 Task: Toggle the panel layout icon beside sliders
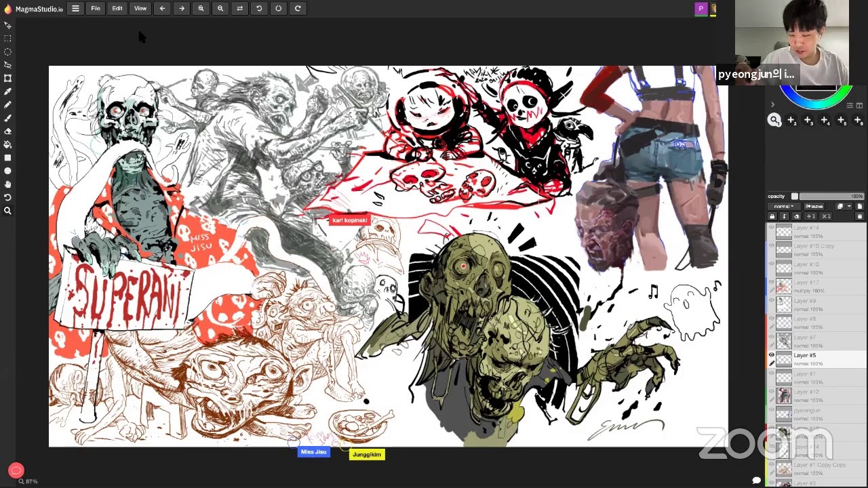859,105
